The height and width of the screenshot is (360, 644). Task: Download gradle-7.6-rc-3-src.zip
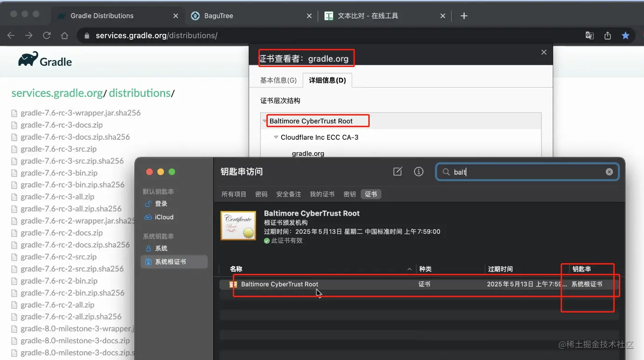59,149
